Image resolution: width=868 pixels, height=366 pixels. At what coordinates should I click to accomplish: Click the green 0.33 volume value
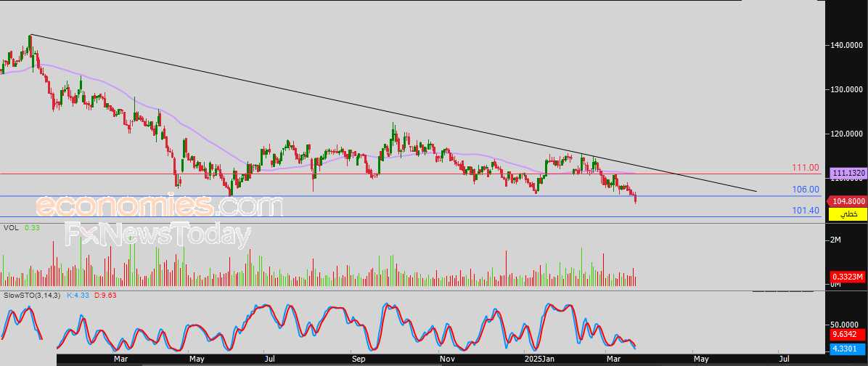click(31, 227)
